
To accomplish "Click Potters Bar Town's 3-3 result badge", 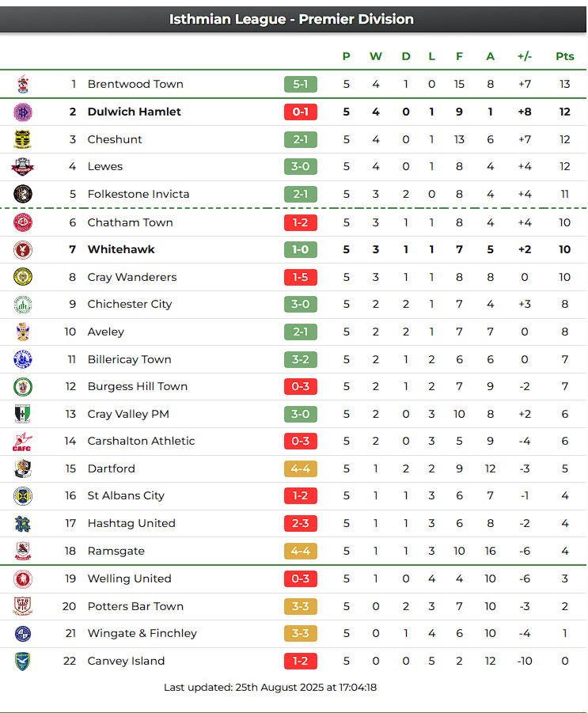I will (x=301, y=606).
